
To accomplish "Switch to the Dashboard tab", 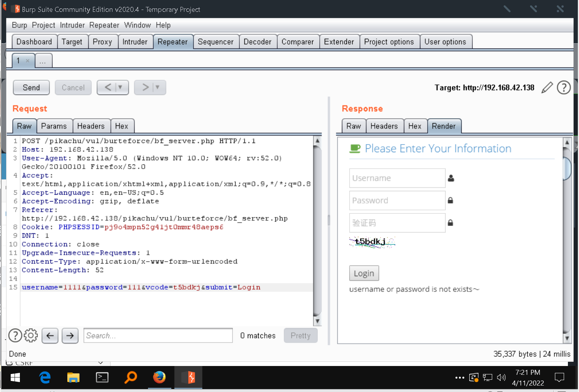I will 34,42.
